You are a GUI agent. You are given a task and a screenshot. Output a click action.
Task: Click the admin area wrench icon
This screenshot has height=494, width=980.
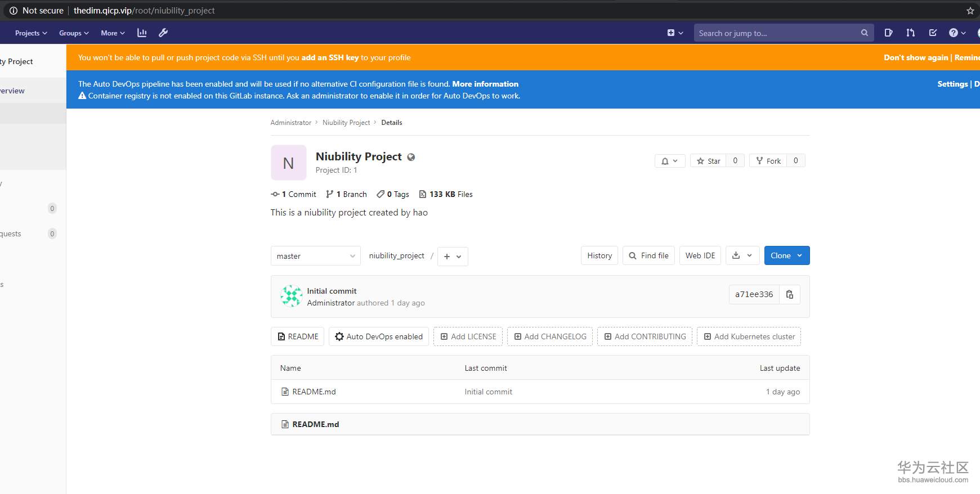[x=163, y=33]
